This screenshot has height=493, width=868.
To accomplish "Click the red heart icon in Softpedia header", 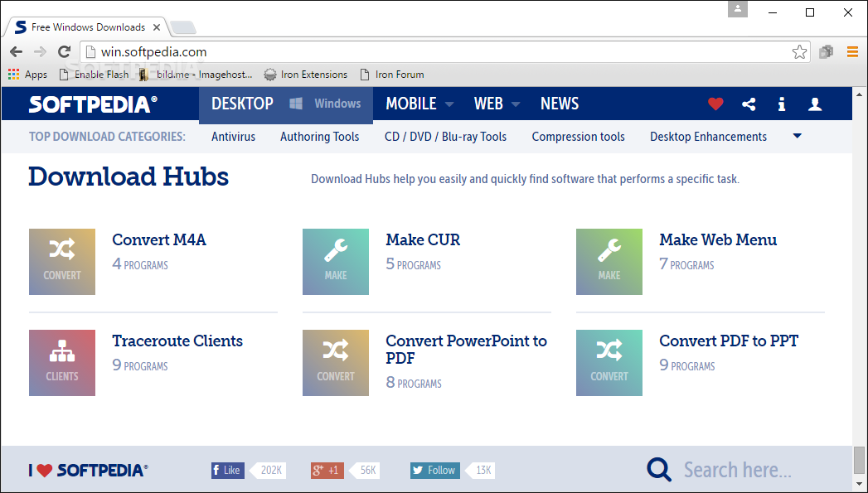I will point(715,104).
